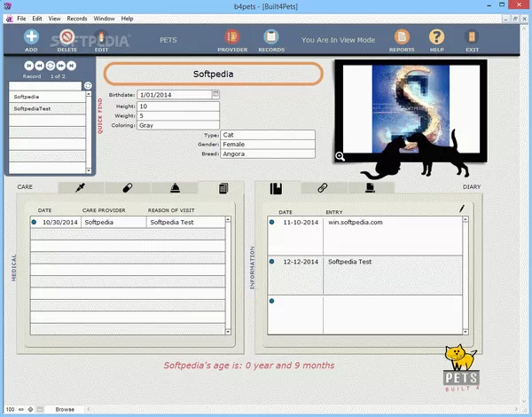Open the Reports icon

(x=402, y=37)
